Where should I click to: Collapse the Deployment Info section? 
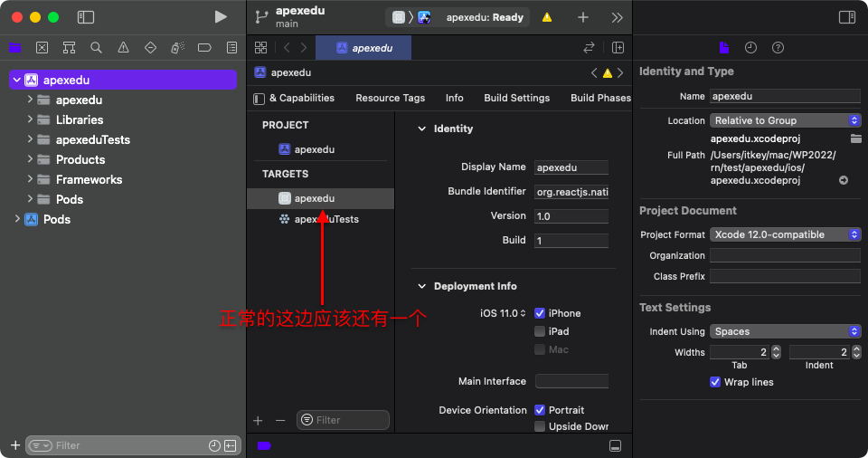pos(422,286)
